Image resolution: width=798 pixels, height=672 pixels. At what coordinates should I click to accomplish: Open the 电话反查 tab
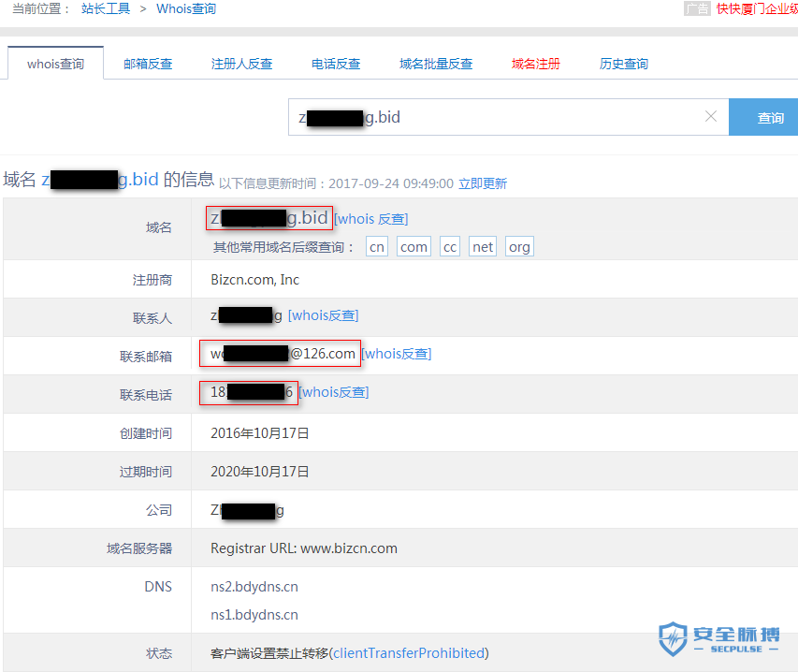(x=334, y=63)
